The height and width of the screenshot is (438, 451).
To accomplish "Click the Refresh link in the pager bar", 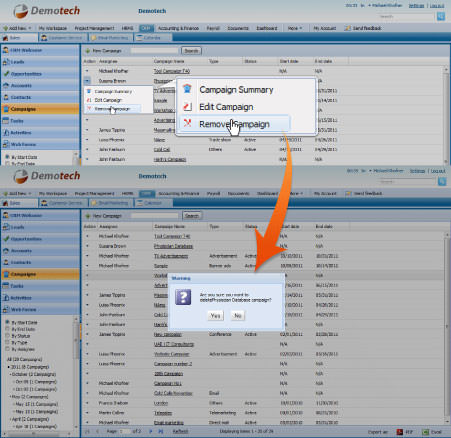I will point(180,431).
